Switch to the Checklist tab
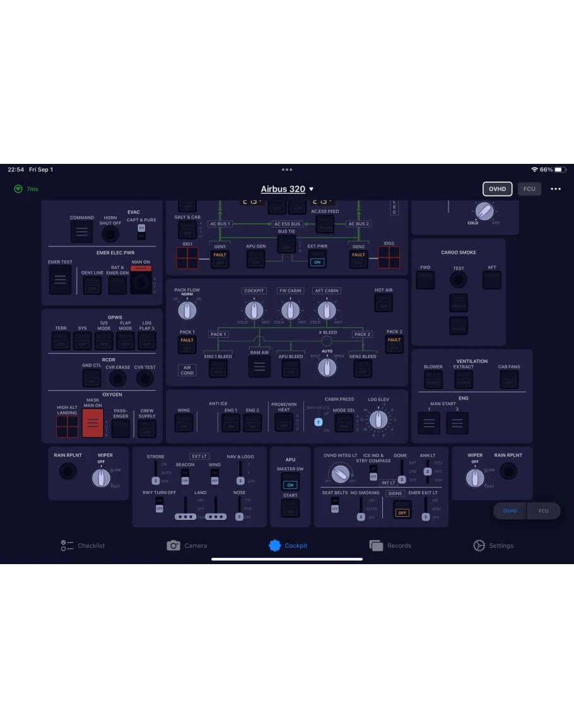The height and width of the screenshot is (728, 574). tap(83, 546)
